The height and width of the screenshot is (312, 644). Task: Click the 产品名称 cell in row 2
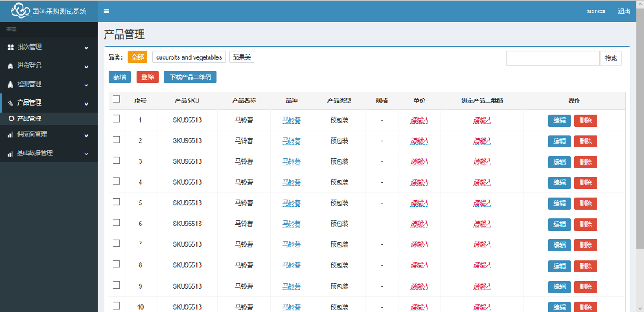click(x=244, y=141)
